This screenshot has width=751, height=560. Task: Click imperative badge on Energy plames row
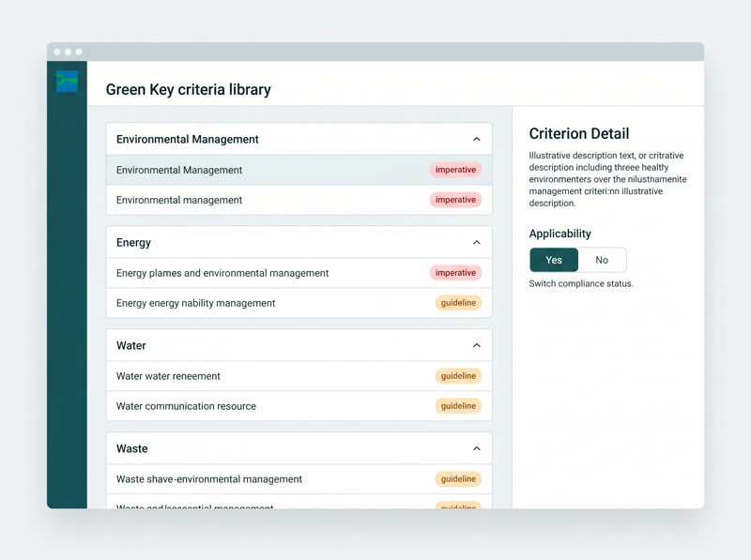tap(455, 273)
